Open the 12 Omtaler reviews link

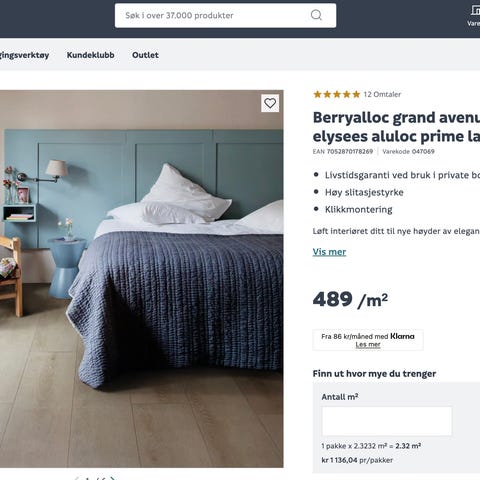click(382, 94)
